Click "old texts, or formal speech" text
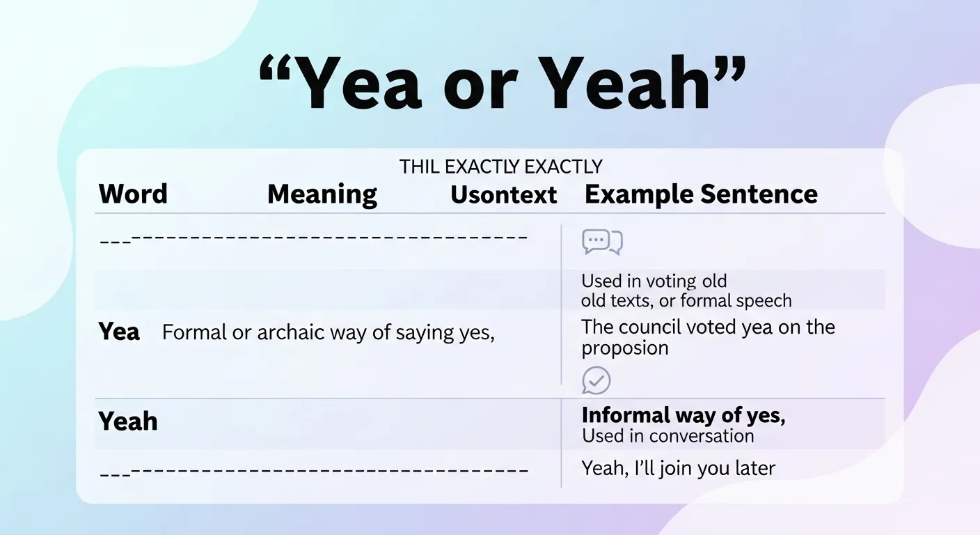This screenshot has height=535, width=980. [x=686, y=301]
